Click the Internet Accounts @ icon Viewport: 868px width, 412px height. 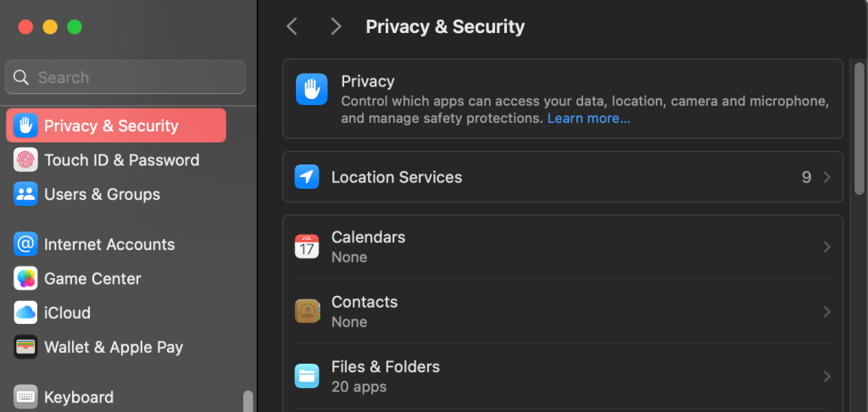pyautogui.click(x=25, y=244)
